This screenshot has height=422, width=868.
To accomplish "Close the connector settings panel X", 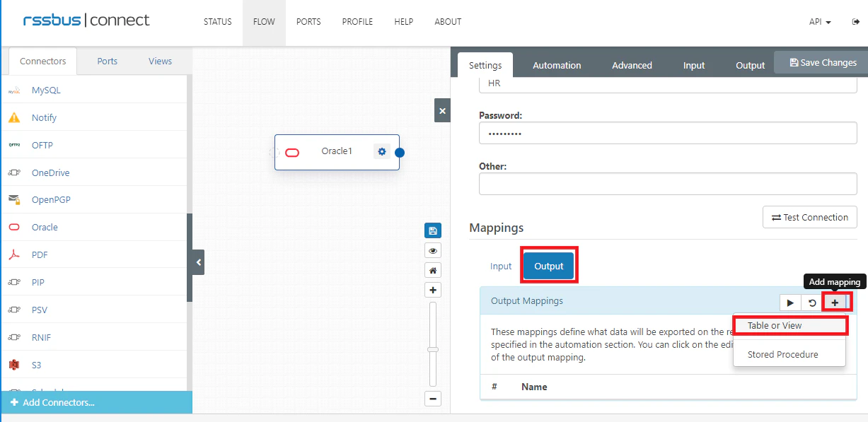I will [x=442, y=111].
